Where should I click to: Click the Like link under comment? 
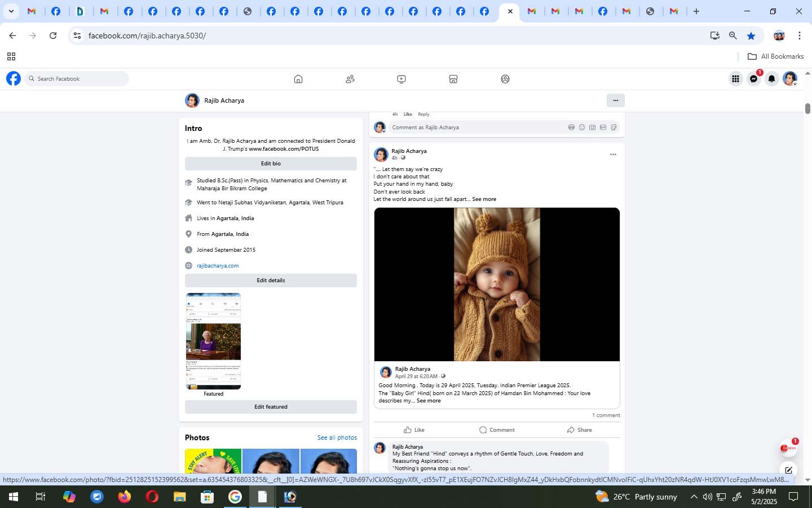click(x=408, y=114)
